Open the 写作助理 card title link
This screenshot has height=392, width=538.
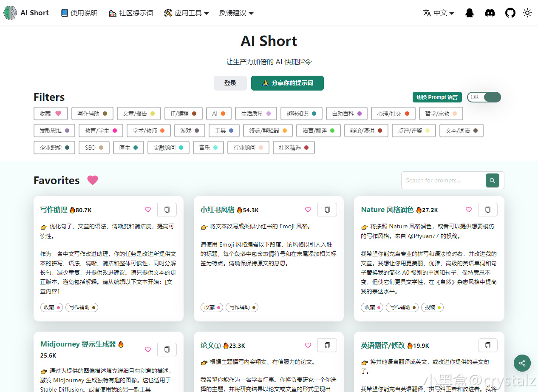click(54, 210)
